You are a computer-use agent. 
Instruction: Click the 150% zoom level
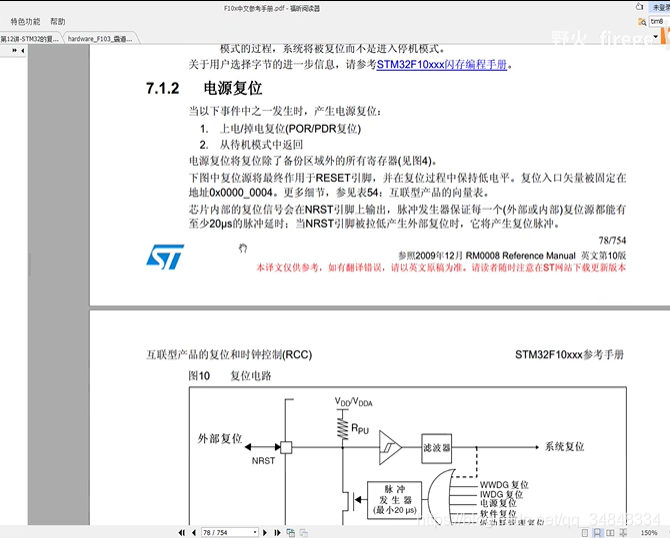tap(649, 533)
